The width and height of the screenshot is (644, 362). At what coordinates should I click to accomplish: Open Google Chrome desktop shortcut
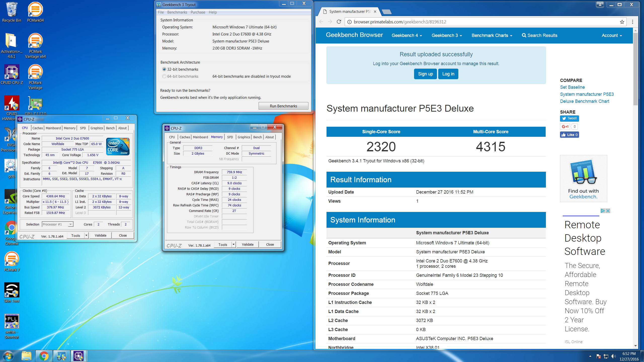click(x=12, y=233)
